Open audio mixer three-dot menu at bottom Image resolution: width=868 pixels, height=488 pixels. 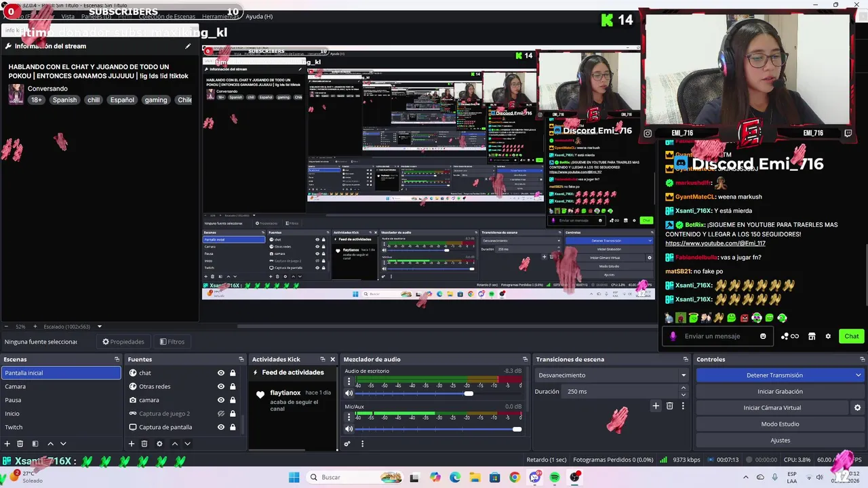click(x=362, y=444)
